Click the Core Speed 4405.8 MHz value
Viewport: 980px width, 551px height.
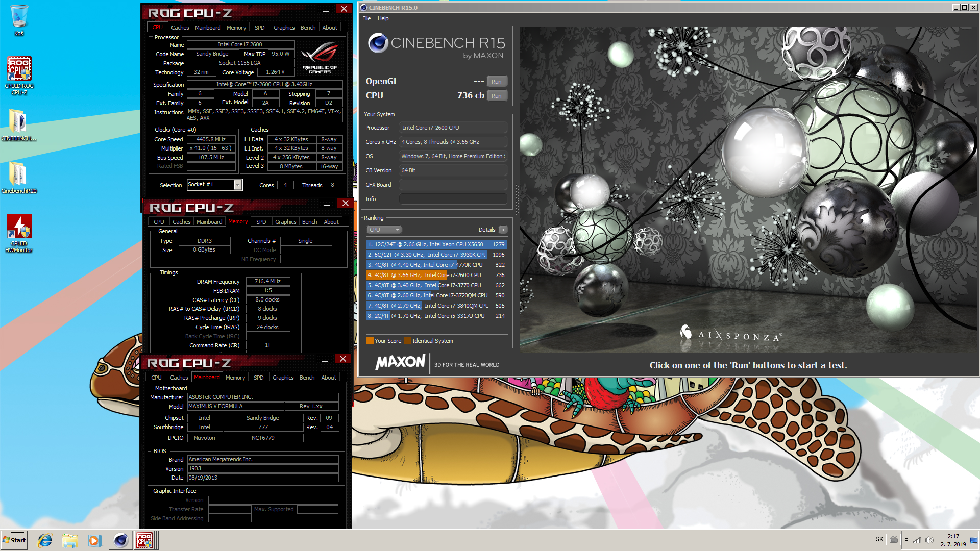pos(211,139)
